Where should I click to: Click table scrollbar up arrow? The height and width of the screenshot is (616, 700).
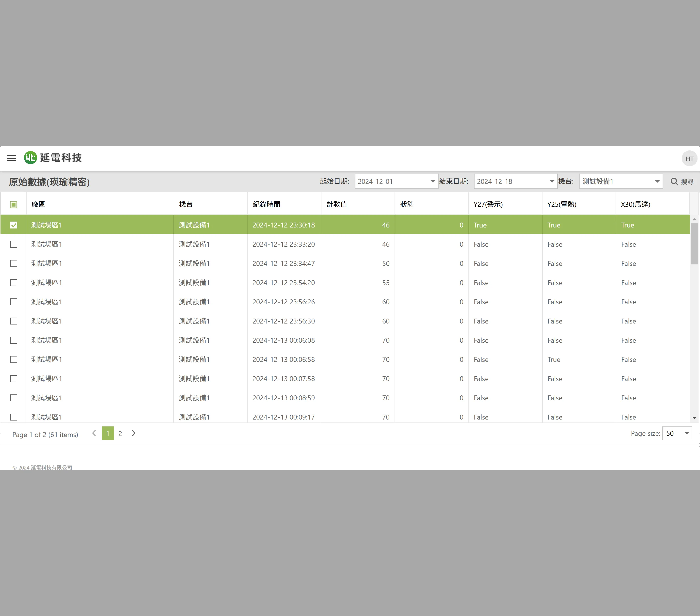(694, 219)
